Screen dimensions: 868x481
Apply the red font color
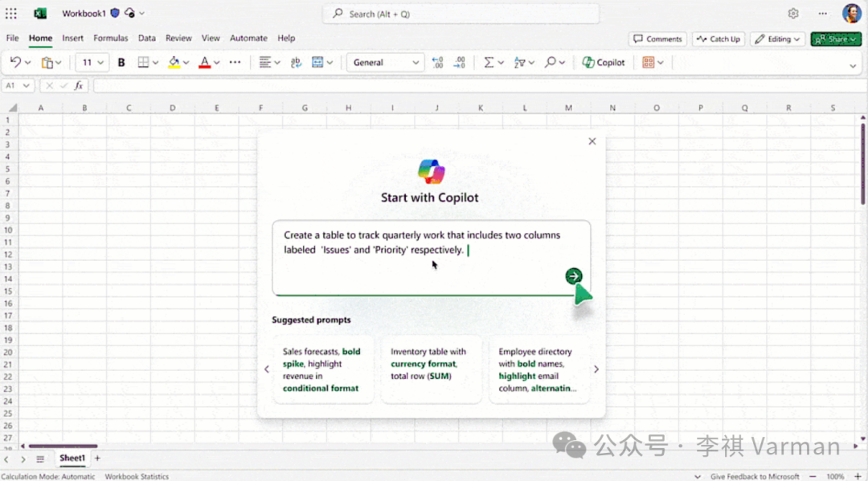point(204,63)
